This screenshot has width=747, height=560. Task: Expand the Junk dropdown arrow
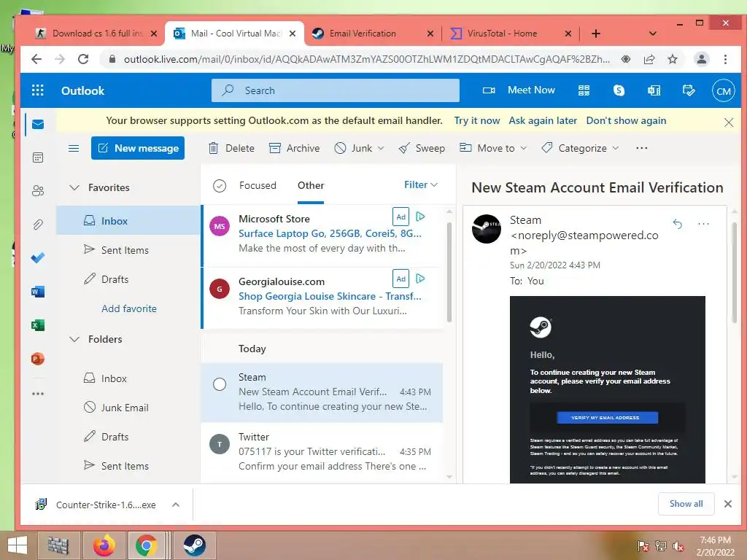pos(381,148)
